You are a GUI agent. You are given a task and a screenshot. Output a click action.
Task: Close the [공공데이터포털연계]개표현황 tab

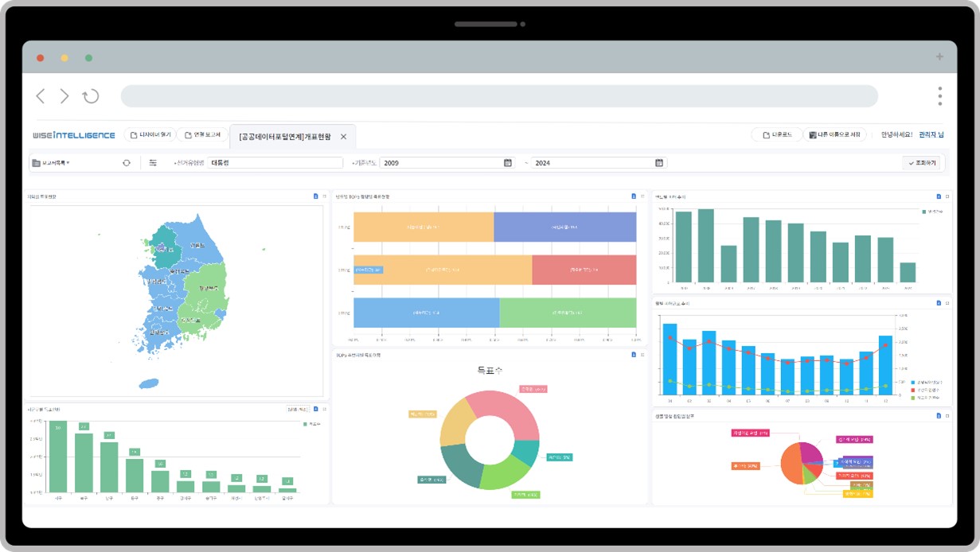coord(344,137)
